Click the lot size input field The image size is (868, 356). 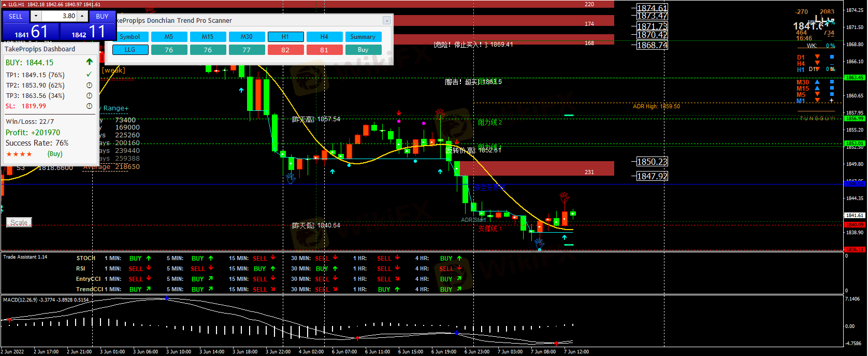click(x=59, y=16)
